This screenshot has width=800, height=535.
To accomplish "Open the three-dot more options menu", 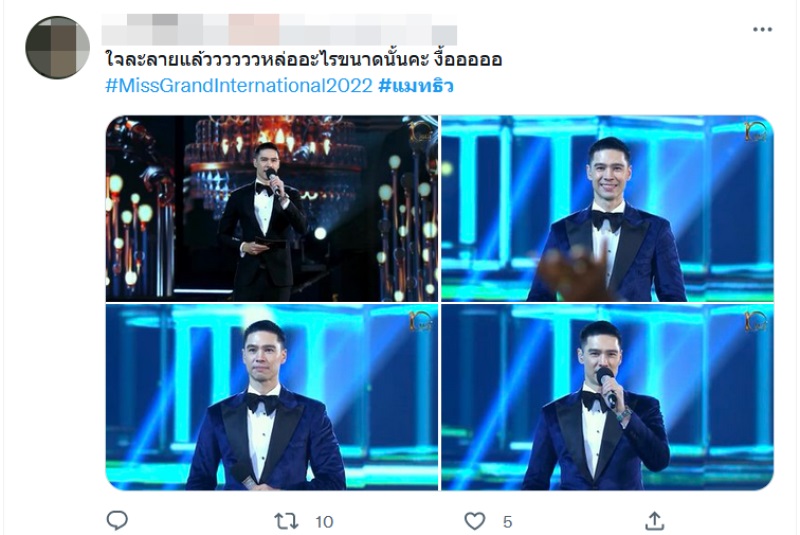I will pyautogui.click(x=762, y=30).
